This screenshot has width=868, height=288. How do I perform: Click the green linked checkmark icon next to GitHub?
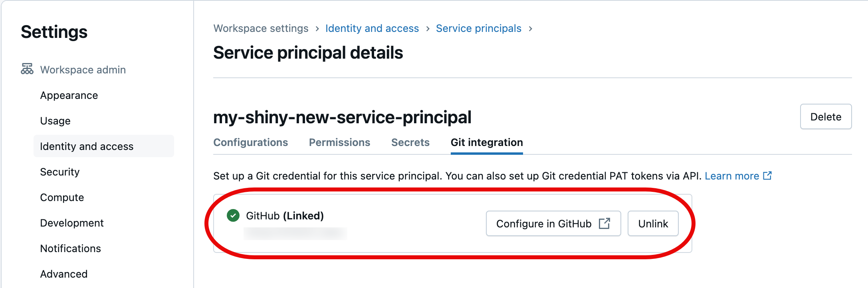click(x=232, y=215)
